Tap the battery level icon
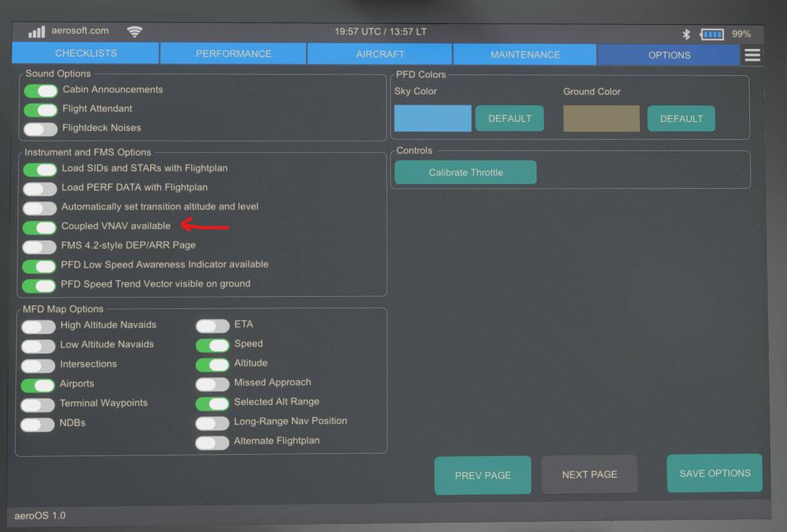787x532 pixels. [712, 34]
